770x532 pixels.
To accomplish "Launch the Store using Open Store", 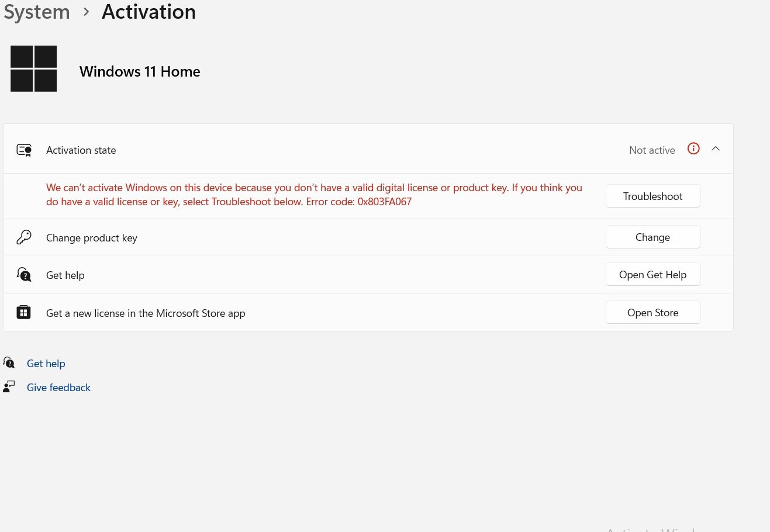I will pos(652,312).
